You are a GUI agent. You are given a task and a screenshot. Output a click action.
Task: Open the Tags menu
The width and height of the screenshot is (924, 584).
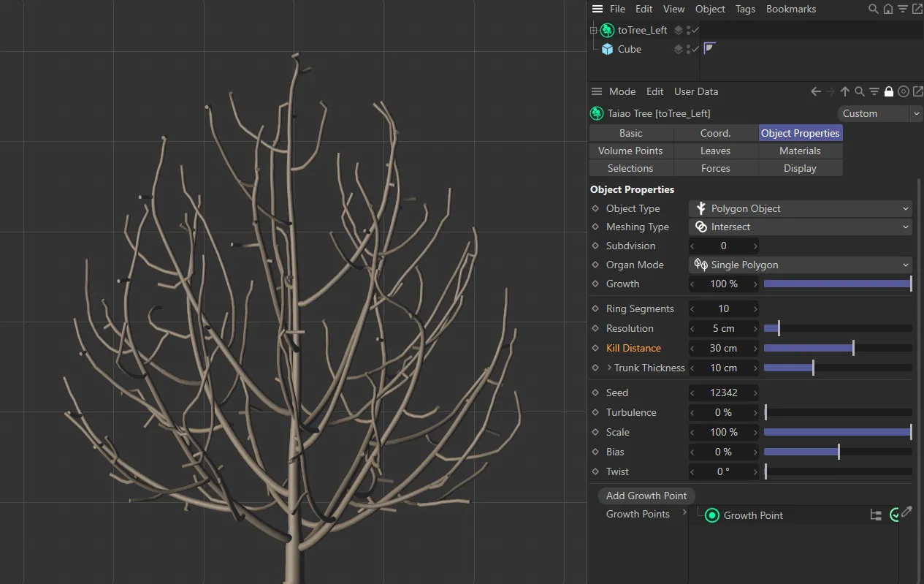pyautogui.click(x=745, y=9)
